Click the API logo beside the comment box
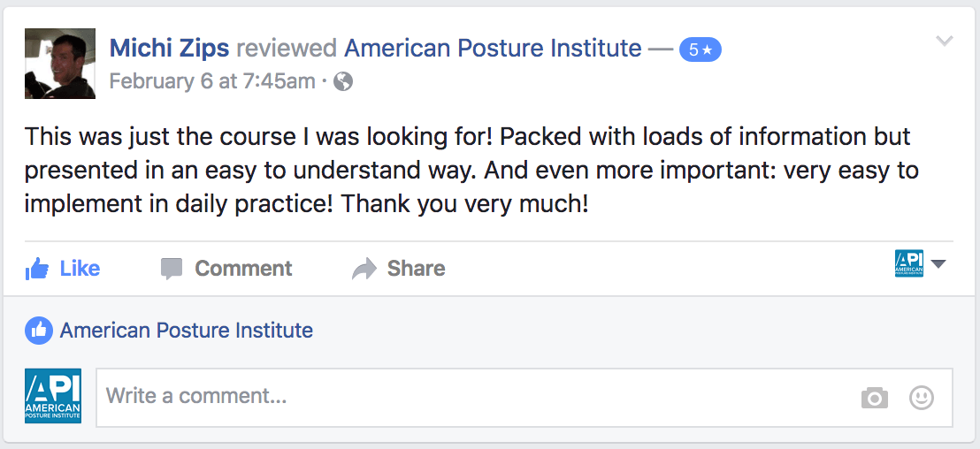The image size is (980, 449). (53, 396)
